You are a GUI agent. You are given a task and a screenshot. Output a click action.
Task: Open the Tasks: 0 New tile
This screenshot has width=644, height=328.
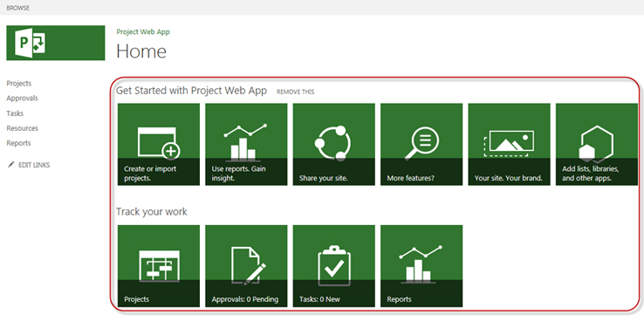point(334,265)
